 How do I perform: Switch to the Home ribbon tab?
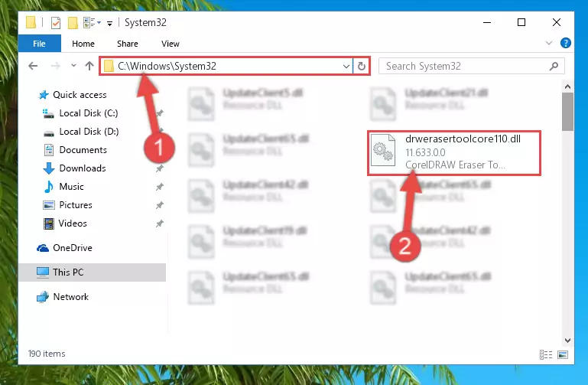[83, 44]
